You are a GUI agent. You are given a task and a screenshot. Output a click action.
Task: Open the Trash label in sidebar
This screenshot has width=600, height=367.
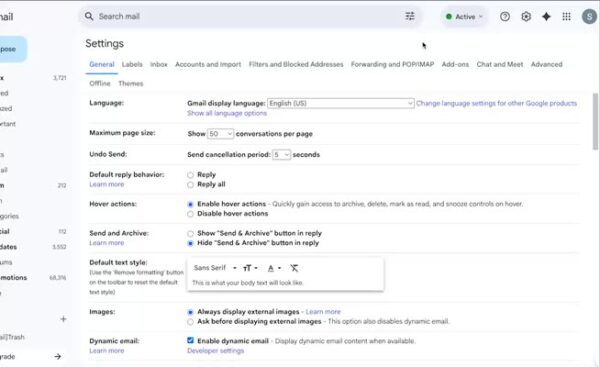click(12, 337)
